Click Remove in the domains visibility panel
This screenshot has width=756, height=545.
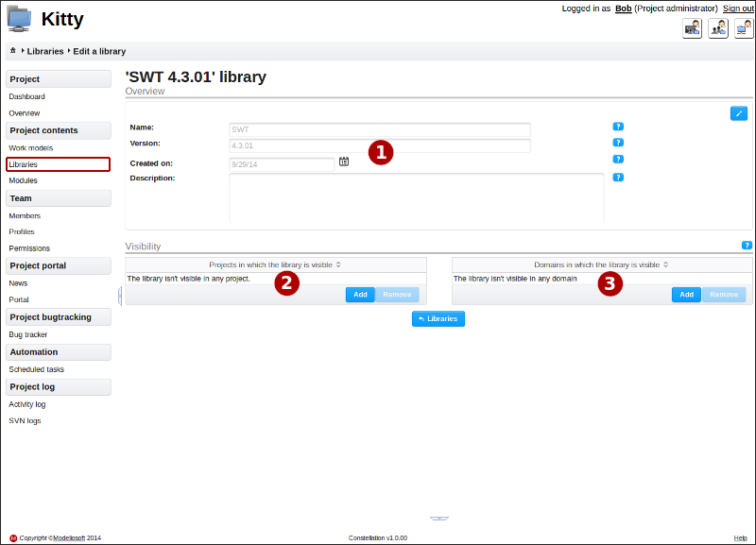coord(724,295)
